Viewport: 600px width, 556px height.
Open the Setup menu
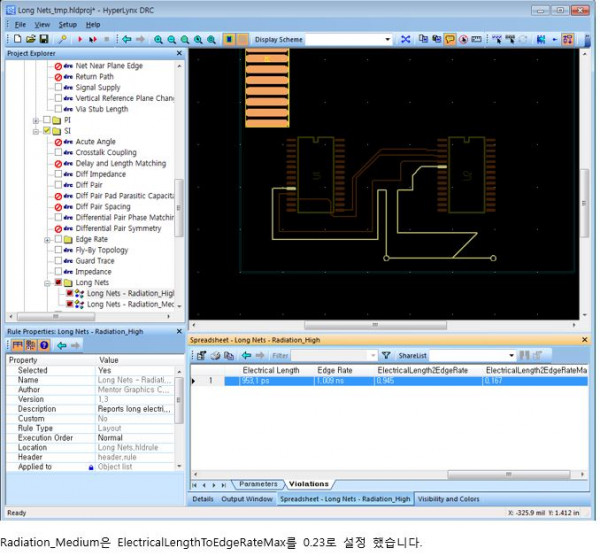click(67, 24)
